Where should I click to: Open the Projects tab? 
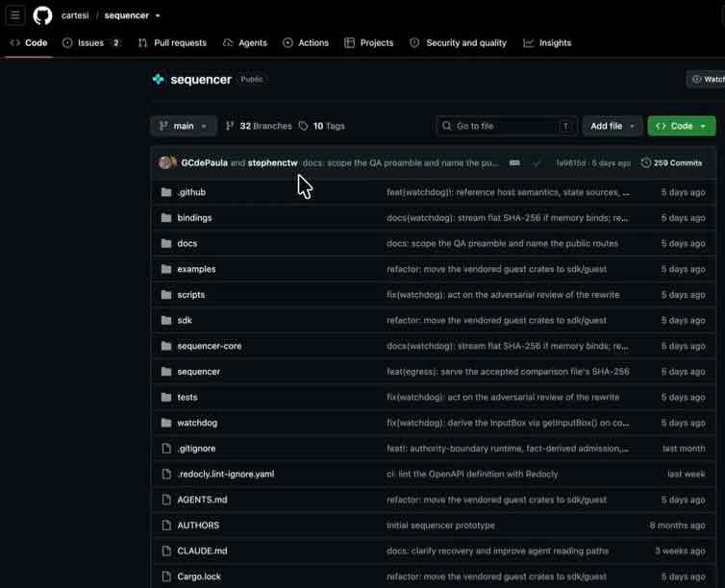pos(369,43)
